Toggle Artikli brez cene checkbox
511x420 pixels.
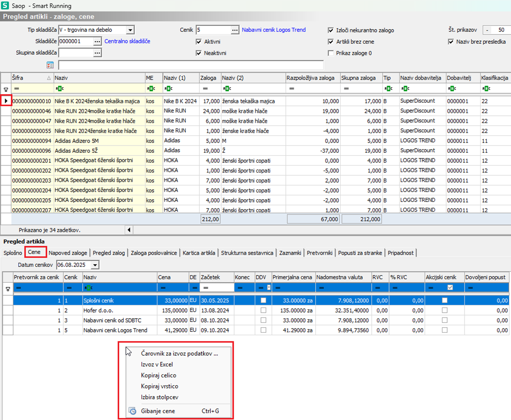[x=330, y=42]
